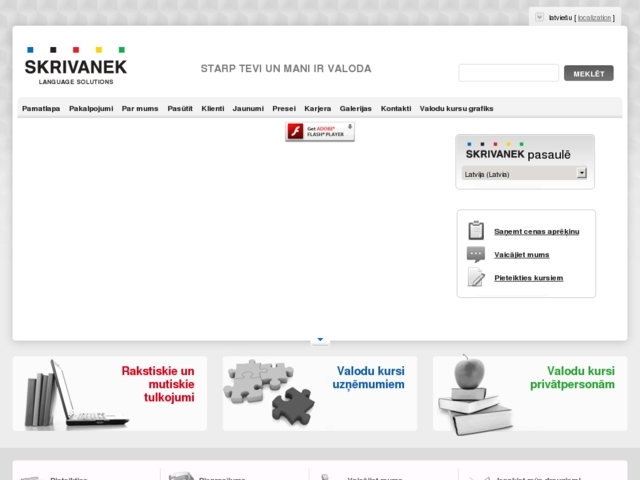
Task: Expand the language selector arrow at top
Action: (x=540, y=17)
